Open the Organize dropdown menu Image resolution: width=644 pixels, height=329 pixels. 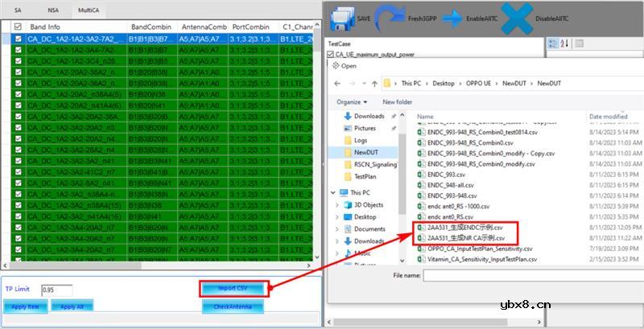pos(351,102)
